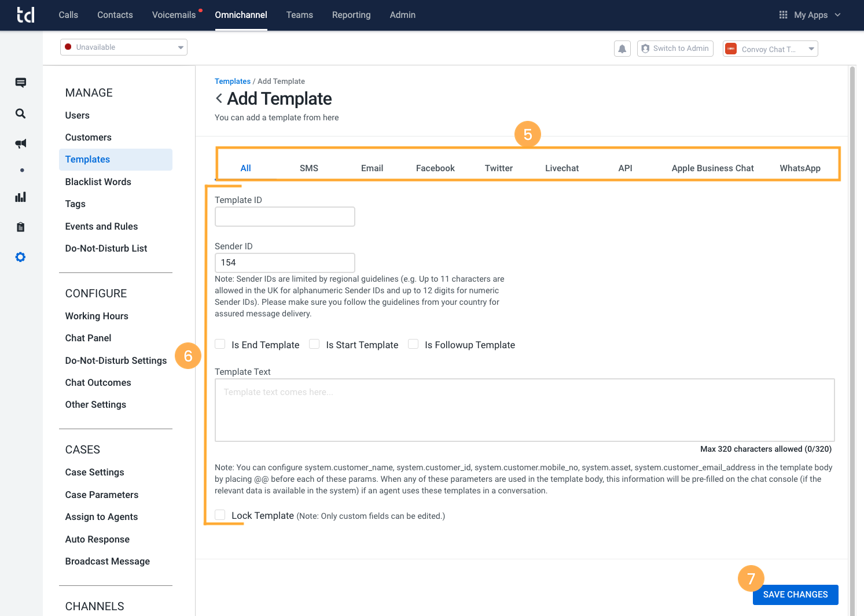This screenshot has width=864, height=616.
Task: Open the megaphone campaigns sidebar icon
Action: (21, 143)
